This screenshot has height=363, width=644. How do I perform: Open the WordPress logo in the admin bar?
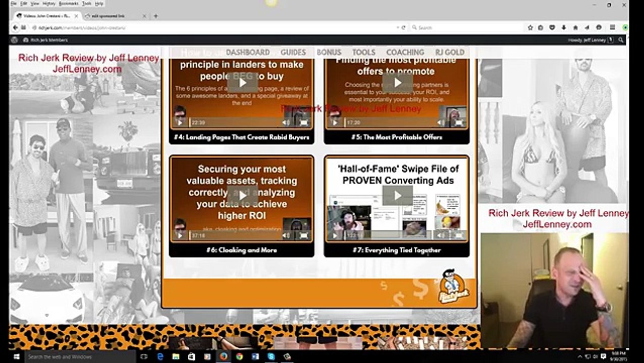14,40
